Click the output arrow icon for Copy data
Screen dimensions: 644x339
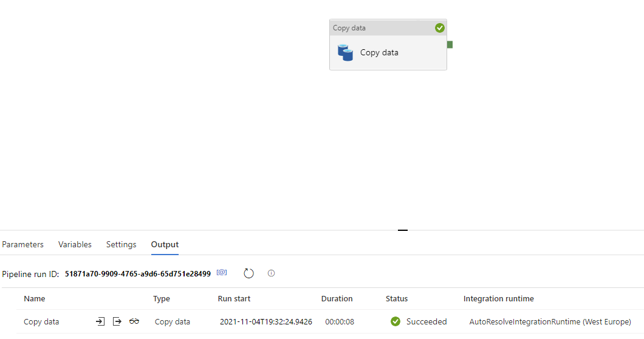pos(117,321)
